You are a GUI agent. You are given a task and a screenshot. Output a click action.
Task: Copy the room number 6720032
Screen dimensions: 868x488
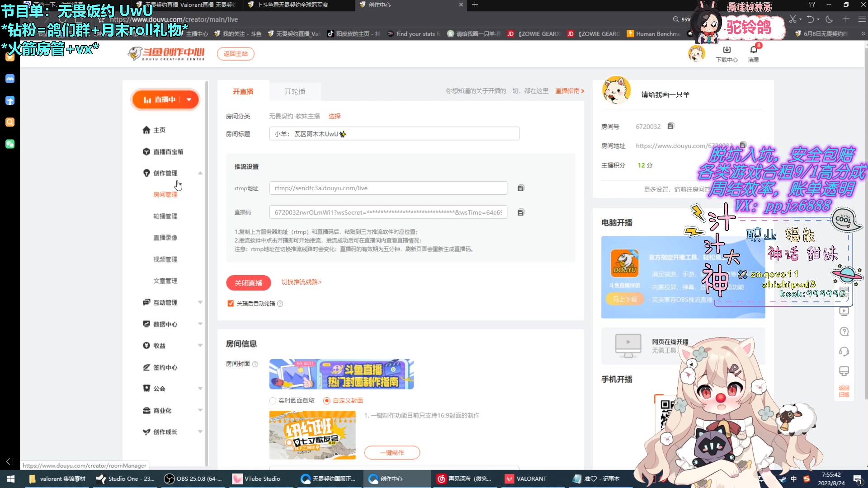pos(670,126)
